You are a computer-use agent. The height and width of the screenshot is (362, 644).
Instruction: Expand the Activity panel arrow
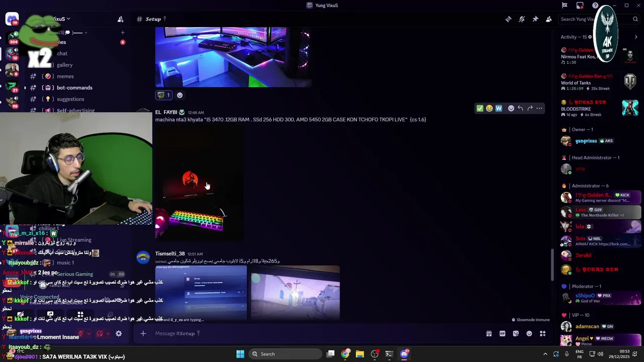tap(636, 37)
